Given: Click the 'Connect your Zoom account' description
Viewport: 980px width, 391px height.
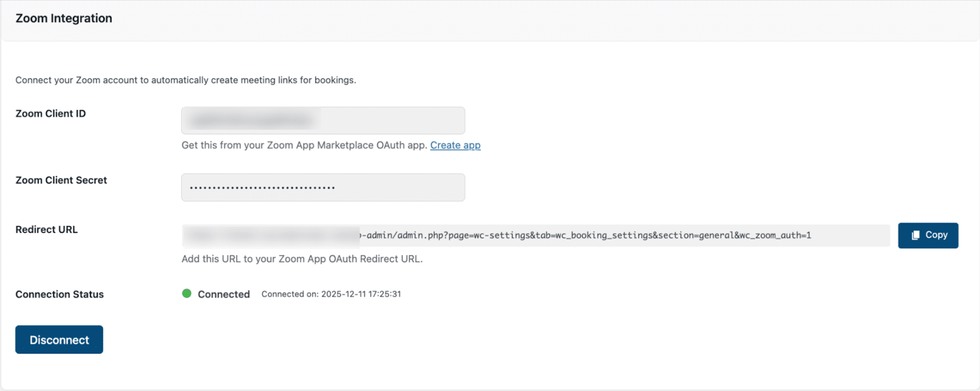Looking at the screenshot, I should (x=186, y=80).
